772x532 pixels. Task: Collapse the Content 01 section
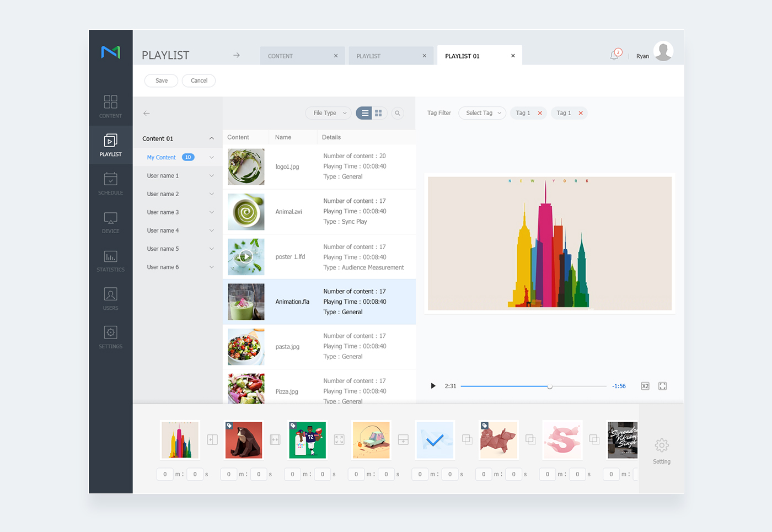tap(212, 138)
